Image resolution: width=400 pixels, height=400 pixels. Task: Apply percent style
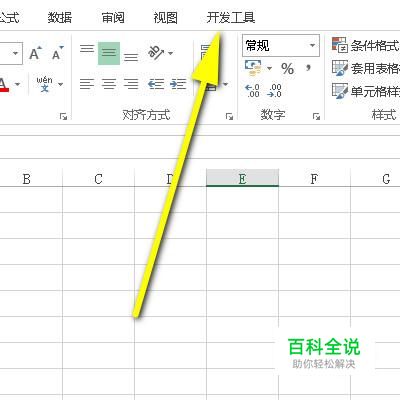coord(287,69)
